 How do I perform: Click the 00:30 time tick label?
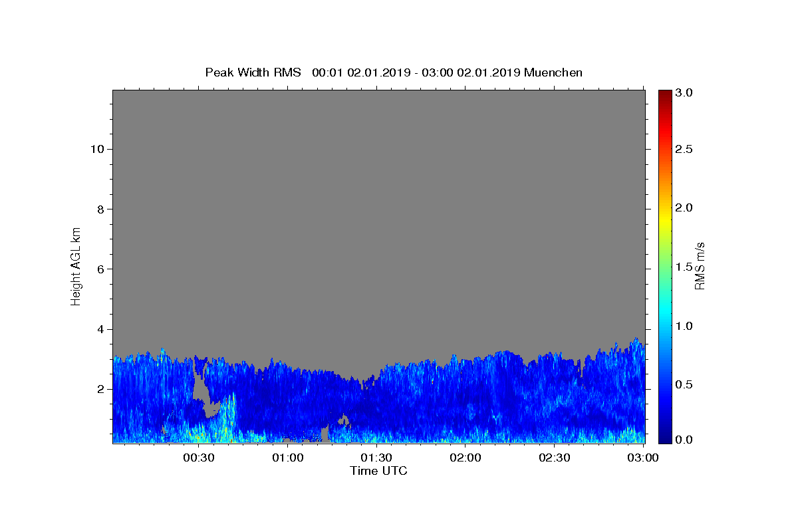click(x=198, y=458)
